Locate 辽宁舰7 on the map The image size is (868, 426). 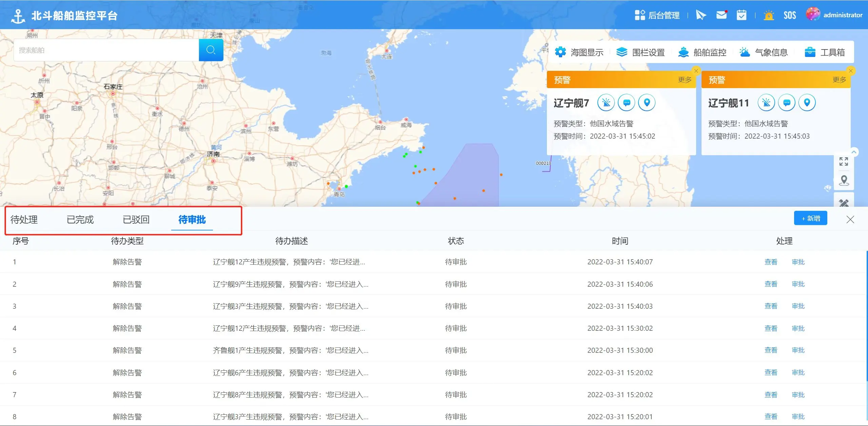tap(647, 103)
